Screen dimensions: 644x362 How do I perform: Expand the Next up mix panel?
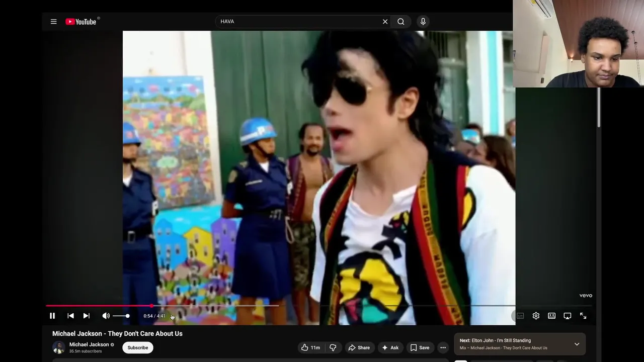pyautogui.click(x=577, y=344)
